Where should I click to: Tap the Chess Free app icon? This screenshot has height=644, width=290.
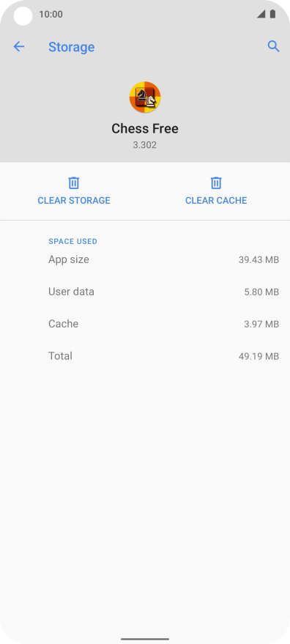145,97
